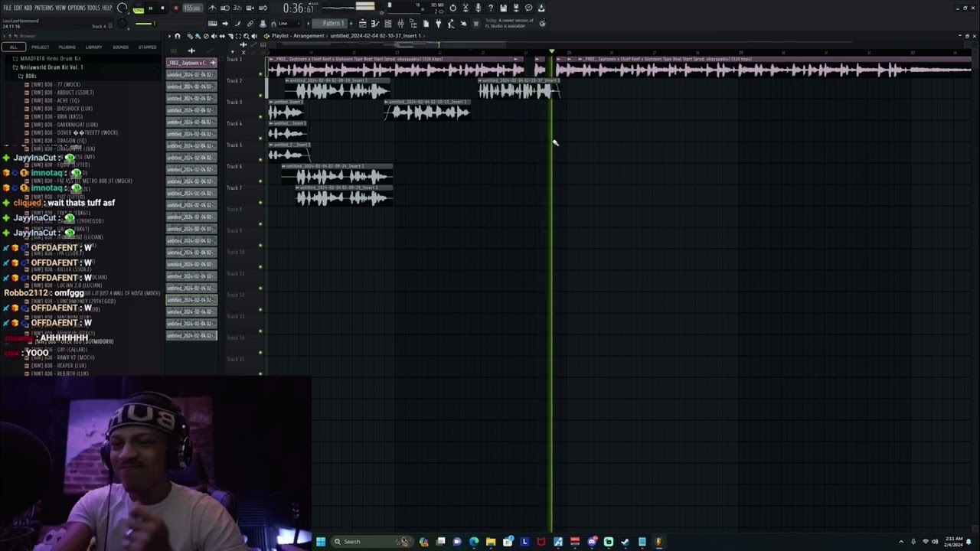The width and height of the screenshot is (980, 551).
Task: Select the highlighted bottom untitled clip in picker
Action: 191,335
